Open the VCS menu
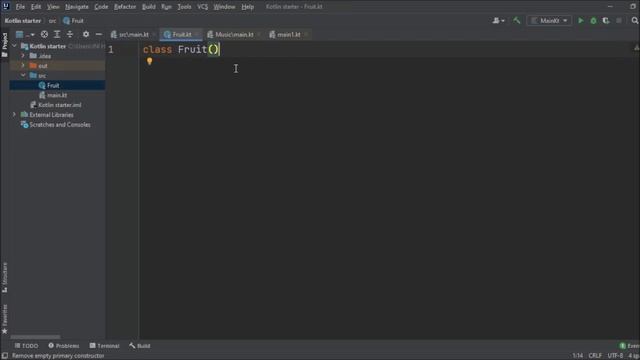This screenshot has height=360, width=640. coord(202,7)
